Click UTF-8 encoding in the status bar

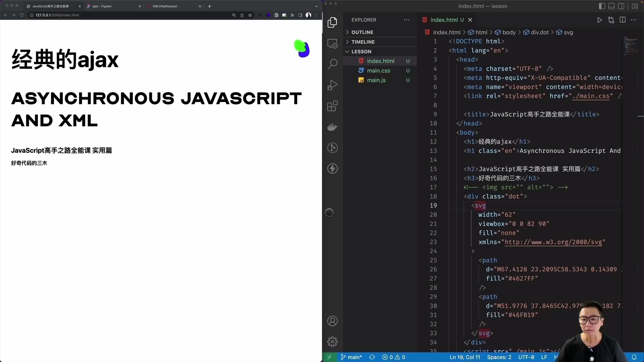click(x=526, y=357)
